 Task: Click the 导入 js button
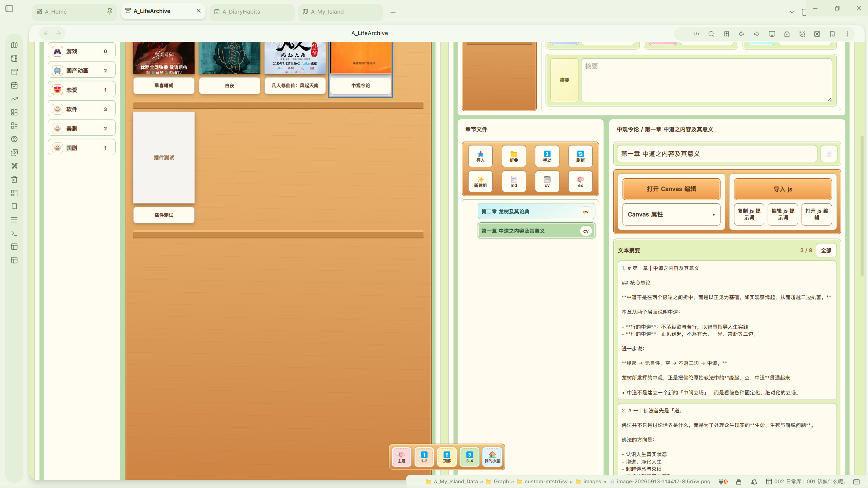pos(783,189)
